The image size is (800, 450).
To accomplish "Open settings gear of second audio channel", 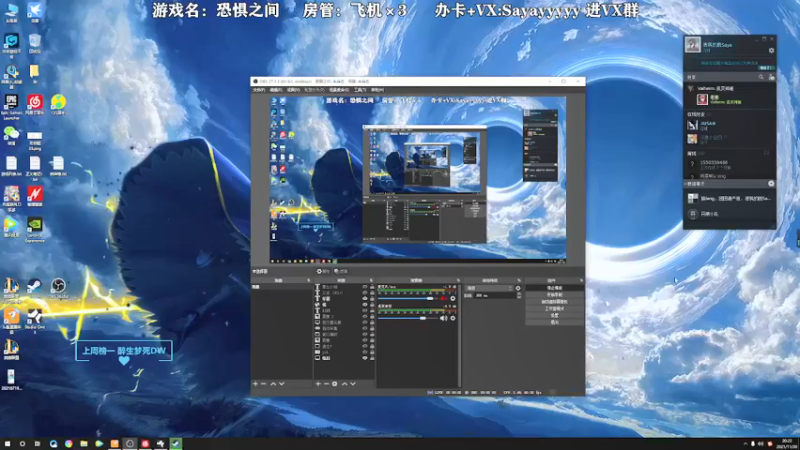I will (453, 318).
